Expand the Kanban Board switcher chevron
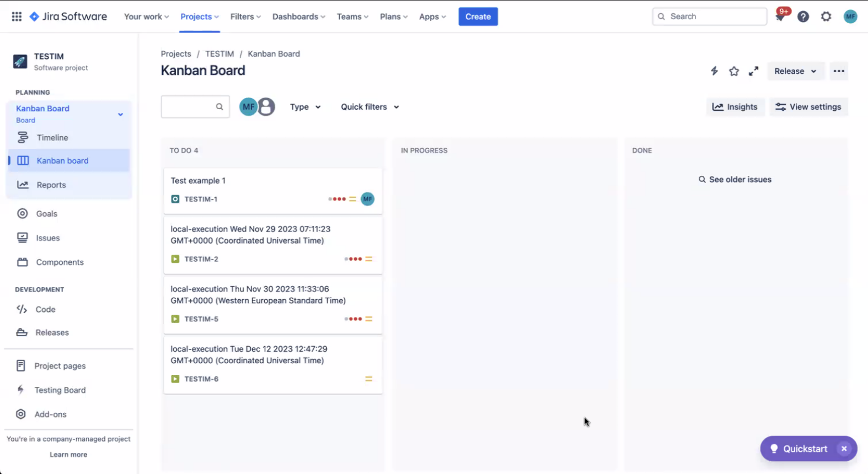 (x=120, y=115)
